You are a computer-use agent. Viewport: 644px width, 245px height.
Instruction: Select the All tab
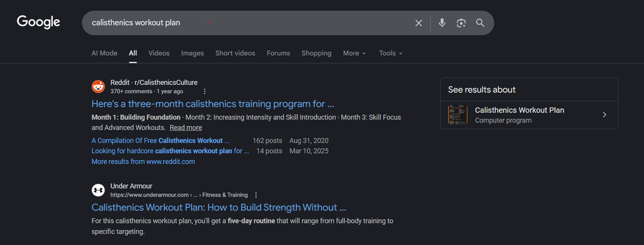[133, 53]
